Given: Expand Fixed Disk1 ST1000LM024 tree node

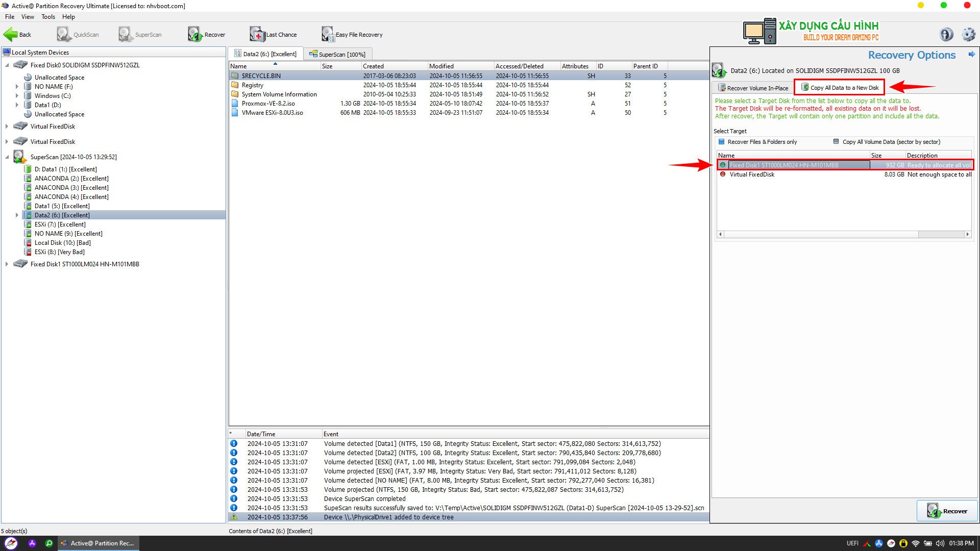Looking at the screenshot, I should pos(7,264).
